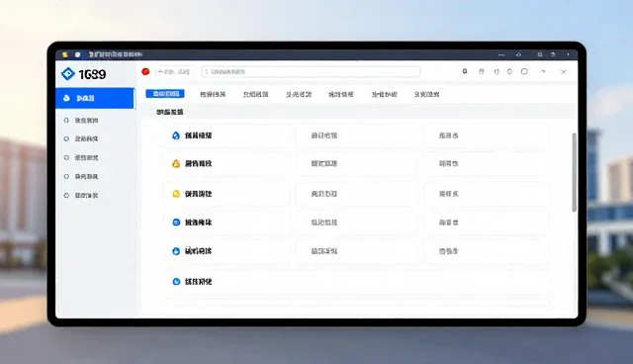Screen dimensions: 633x364
Task: Select the first circle option below active sidebar item
Action: 66,121
